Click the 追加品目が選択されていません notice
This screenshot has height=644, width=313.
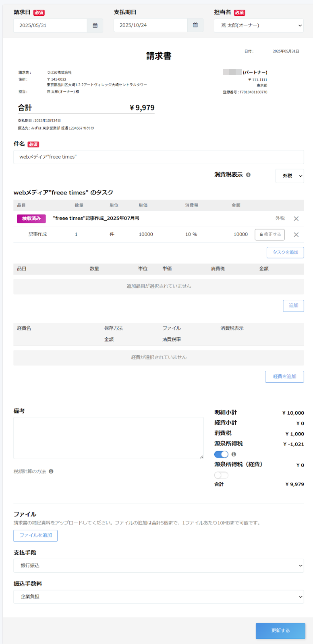(x=159, y=286)
